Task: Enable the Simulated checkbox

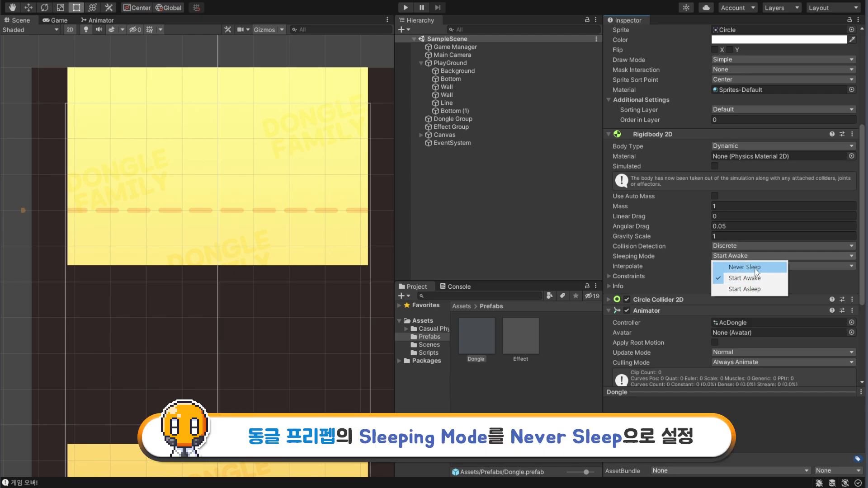Action: [715, 166]
